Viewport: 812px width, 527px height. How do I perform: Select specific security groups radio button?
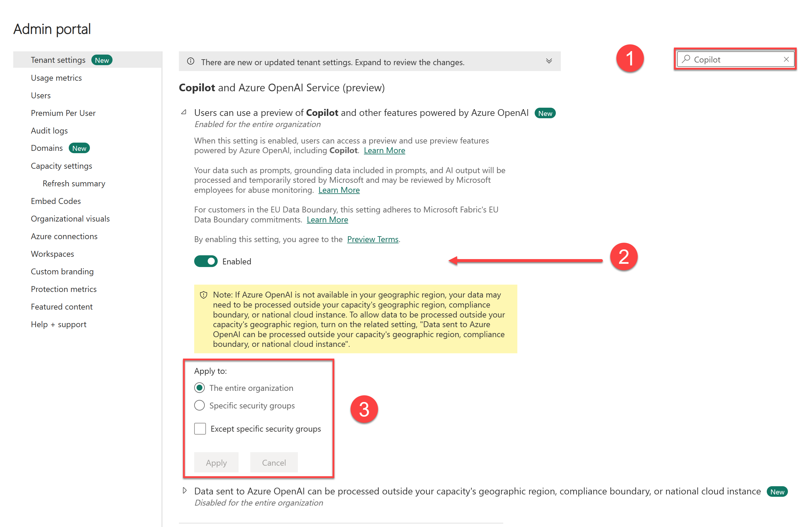pos(199,405)
